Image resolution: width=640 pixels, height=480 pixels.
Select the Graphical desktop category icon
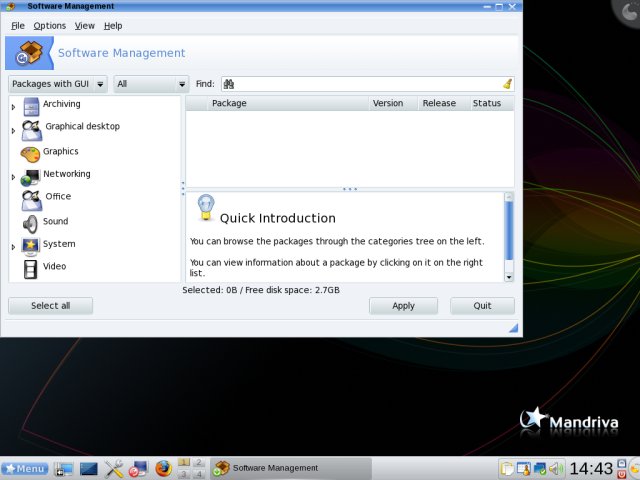click(31, 131)
